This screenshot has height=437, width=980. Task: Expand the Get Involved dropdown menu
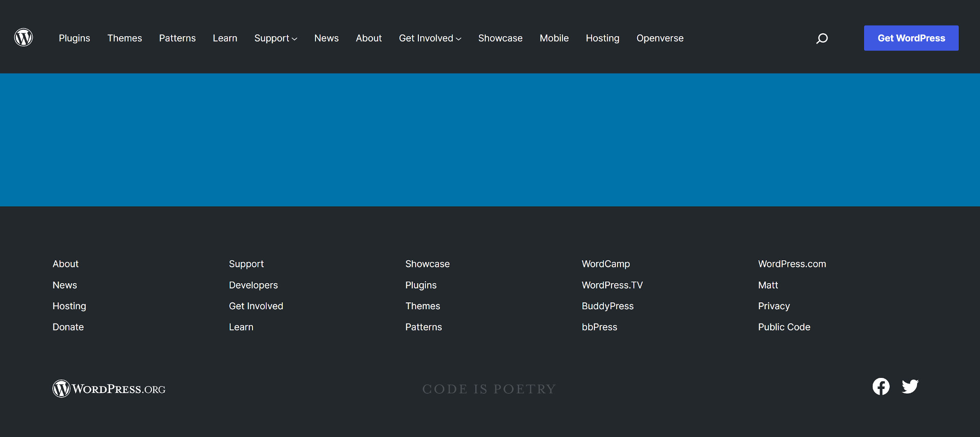pyautogui.click(x=430, y=38)
